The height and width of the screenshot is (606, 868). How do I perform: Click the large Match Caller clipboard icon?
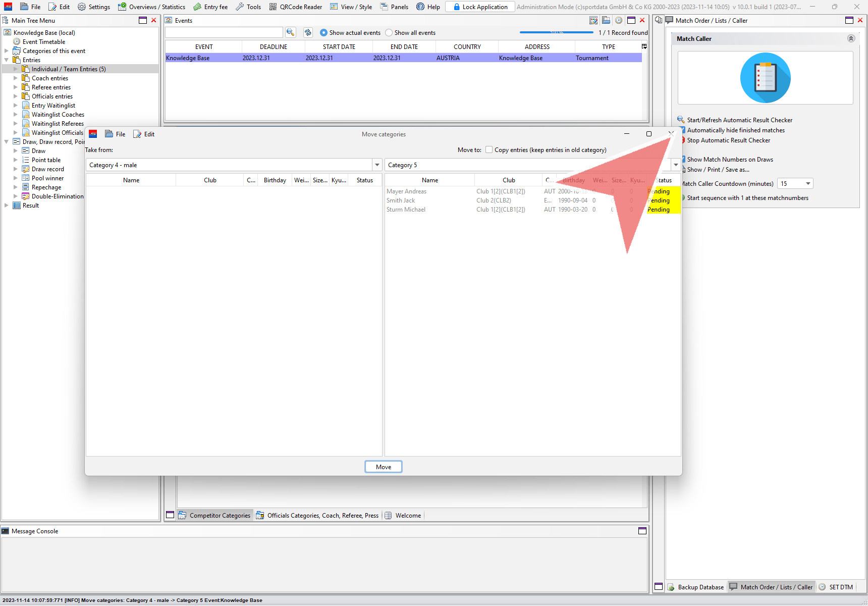coord(765,78)
